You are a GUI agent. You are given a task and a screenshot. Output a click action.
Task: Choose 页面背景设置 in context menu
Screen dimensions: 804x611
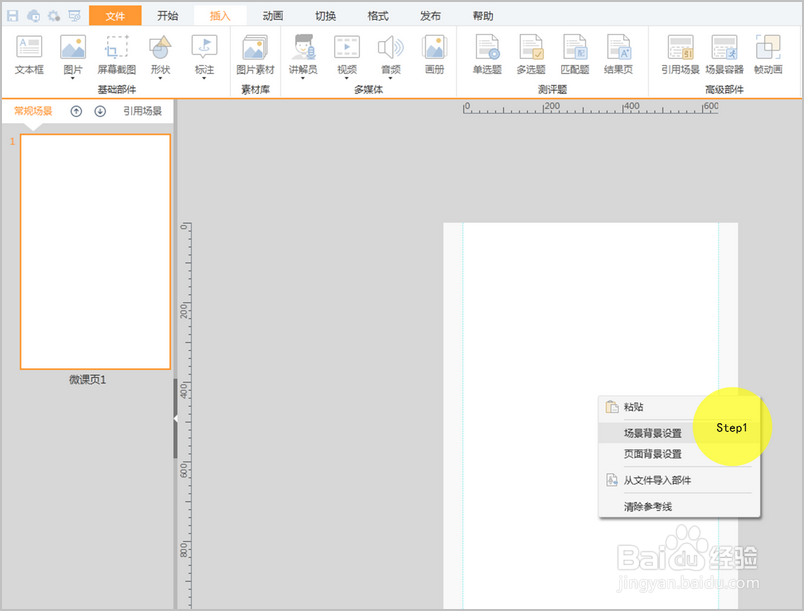coord(679,454)
